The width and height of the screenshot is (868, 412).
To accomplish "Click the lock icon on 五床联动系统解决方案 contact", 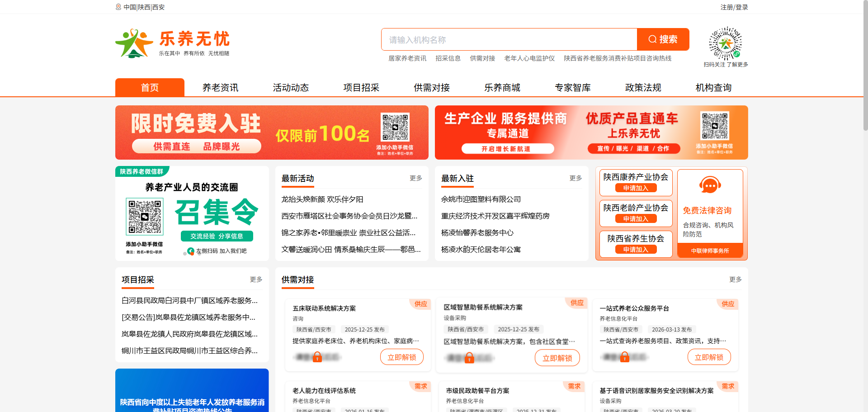I will (x=318, y=357).
